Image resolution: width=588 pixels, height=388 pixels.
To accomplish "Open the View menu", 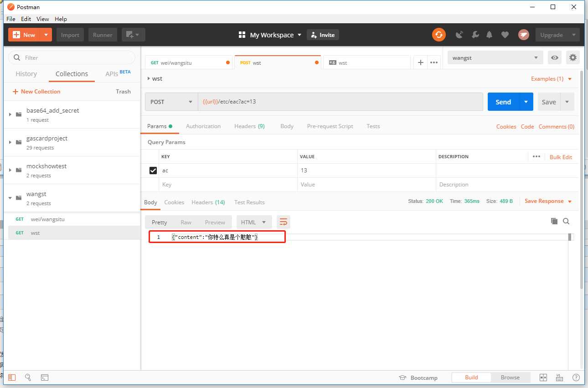I will click(x=43, y=19).
